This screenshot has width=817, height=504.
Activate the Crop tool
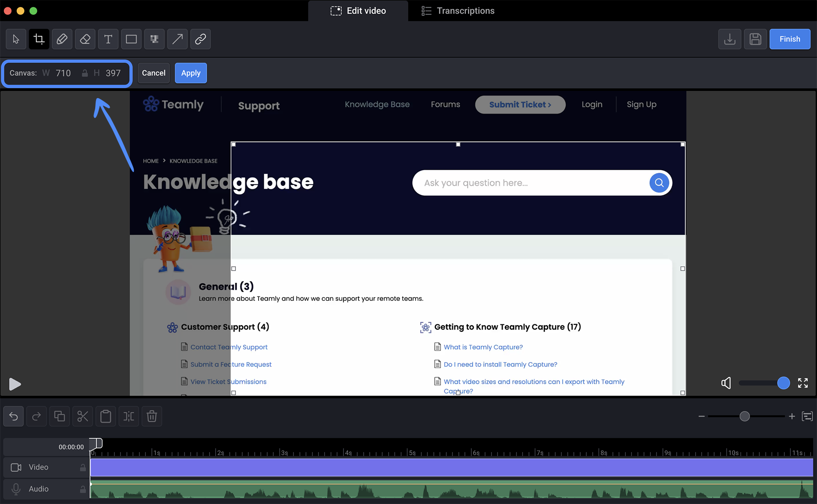tap(39, 39)
